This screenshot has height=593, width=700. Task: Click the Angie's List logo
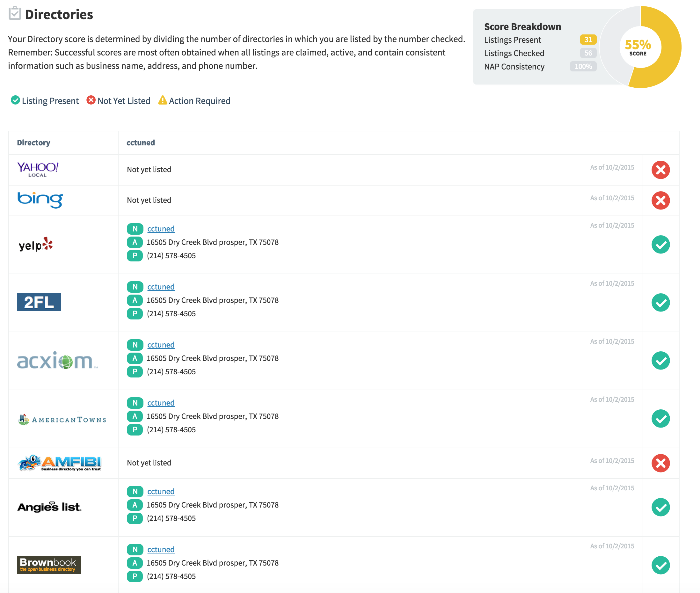49,507
